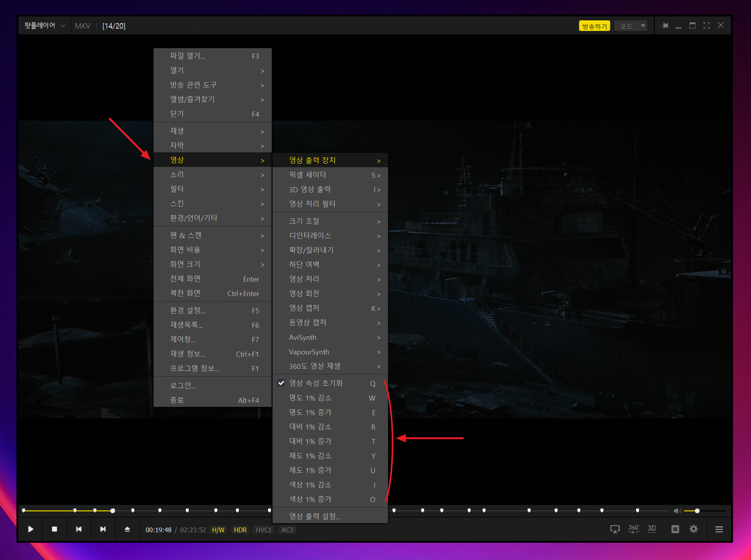751x560 pixels.
Task: Open settings gear icon
Action: (694, 529)
